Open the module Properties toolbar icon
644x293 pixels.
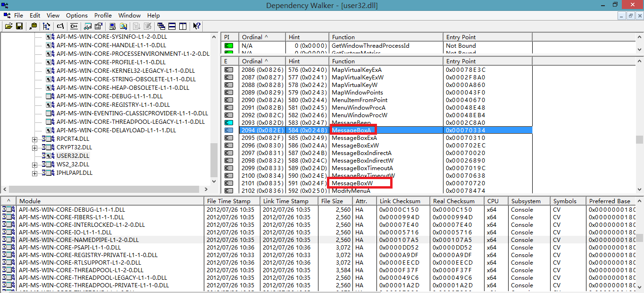tap(99, 26)
